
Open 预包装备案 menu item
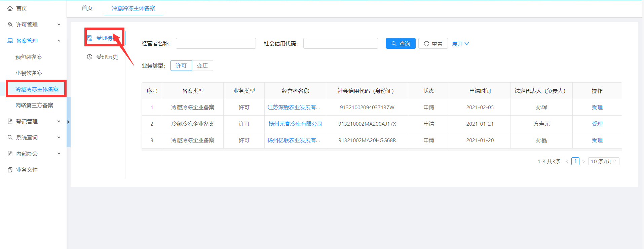29,57
